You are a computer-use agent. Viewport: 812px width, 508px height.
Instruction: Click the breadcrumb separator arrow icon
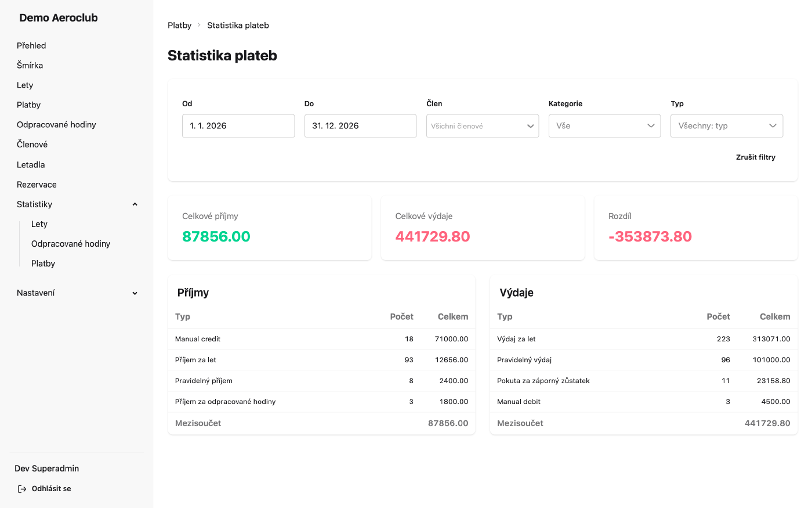tap(199, 25)
